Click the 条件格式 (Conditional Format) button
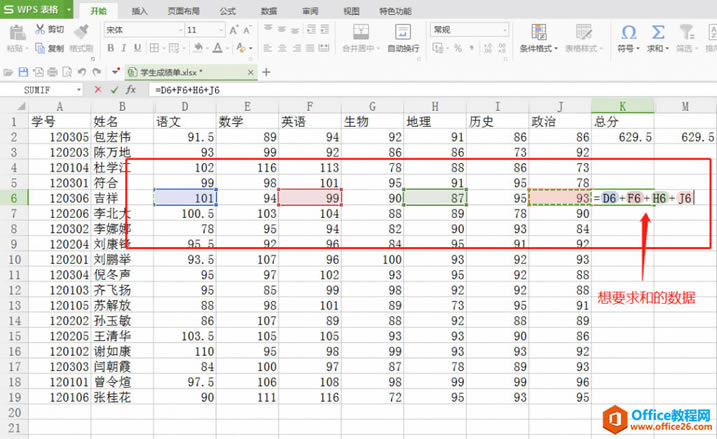 pos(536,38)
